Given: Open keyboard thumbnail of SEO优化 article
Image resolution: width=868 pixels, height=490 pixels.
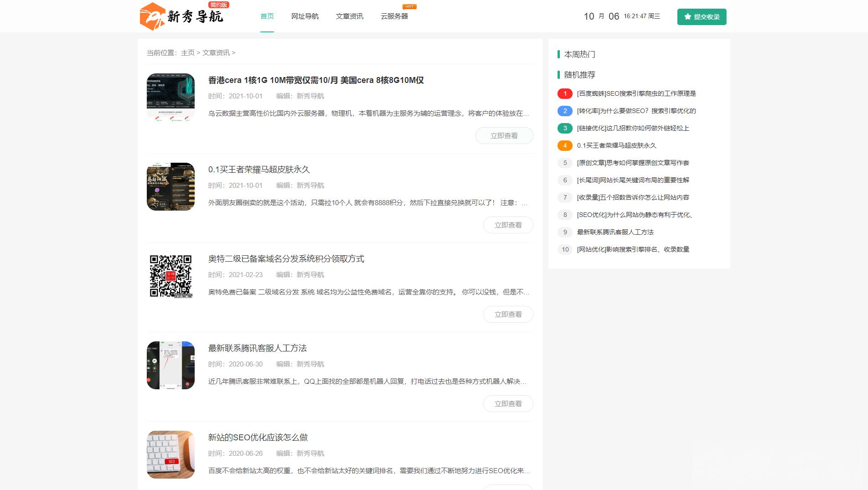Looking at the screenshot, I should pos(170,454).
